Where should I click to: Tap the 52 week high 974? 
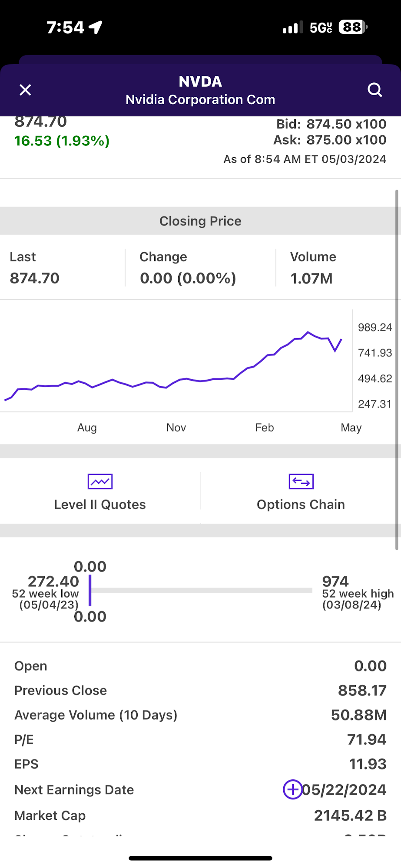click(x=335, y=581)
